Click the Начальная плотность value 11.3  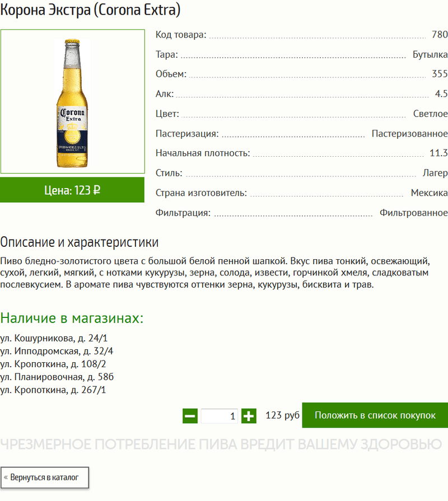(438, 153)
